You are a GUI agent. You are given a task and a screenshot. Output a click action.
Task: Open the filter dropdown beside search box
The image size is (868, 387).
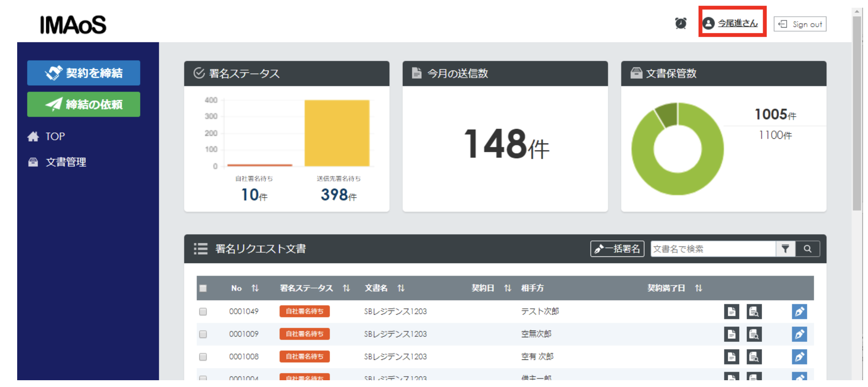[785, 249]
